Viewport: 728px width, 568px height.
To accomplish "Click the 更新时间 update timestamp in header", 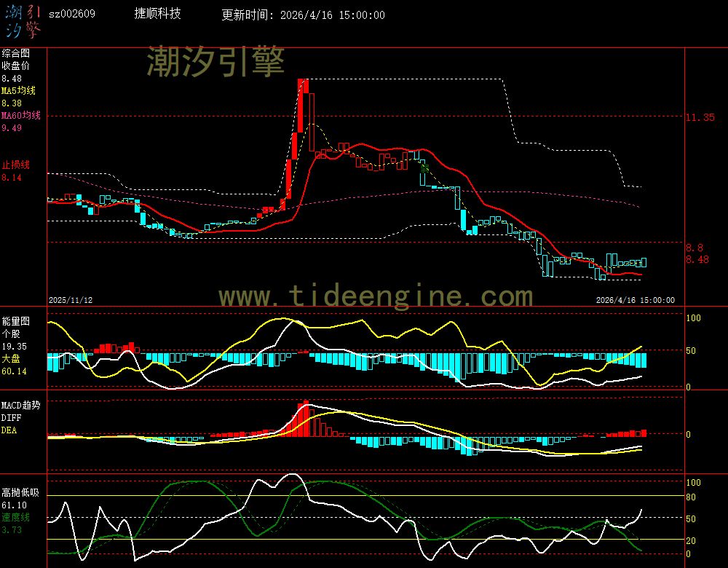I will pos(303,15).
